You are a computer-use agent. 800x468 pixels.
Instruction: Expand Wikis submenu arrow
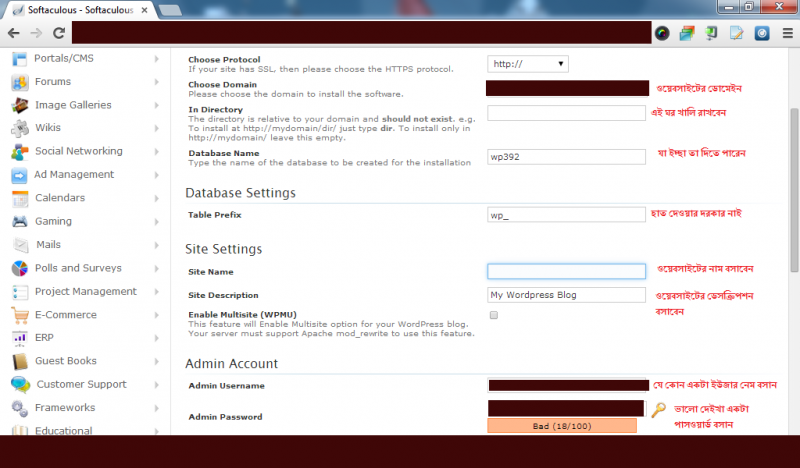156,128
